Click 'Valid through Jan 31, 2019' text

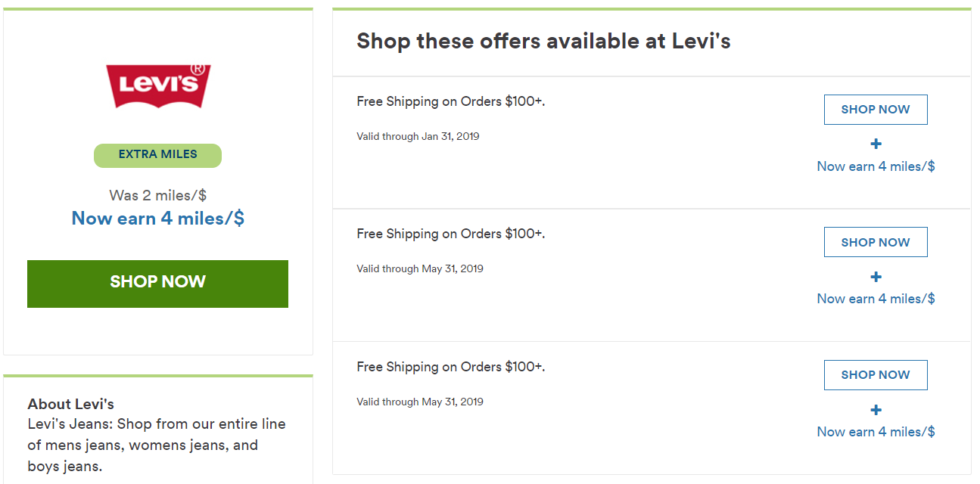(418, 137)
